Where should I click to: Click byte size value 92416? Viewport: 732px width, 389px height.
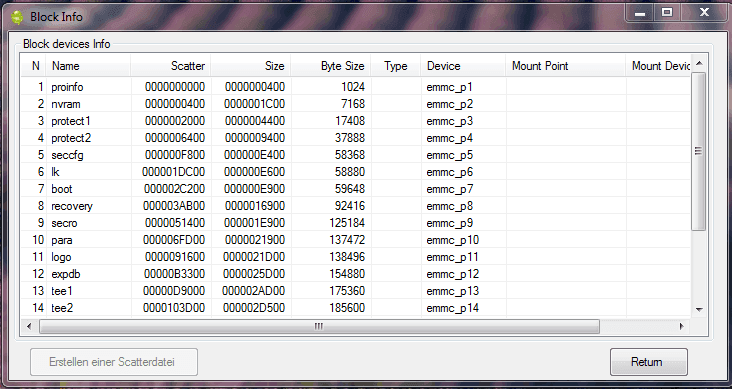pyautogui.click(x=350, y=206)
